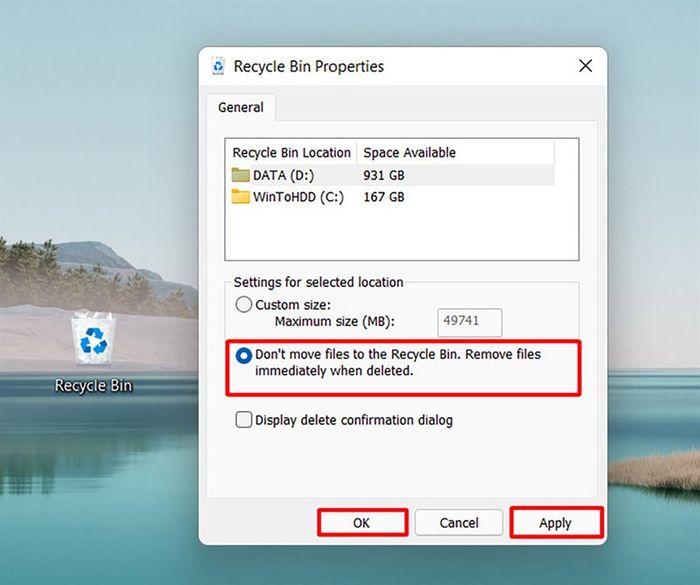Click the Recycle Bin Location column header
The width and height of the screenshot is (700, 585).
pyautogui.click(x=291, y=153)
